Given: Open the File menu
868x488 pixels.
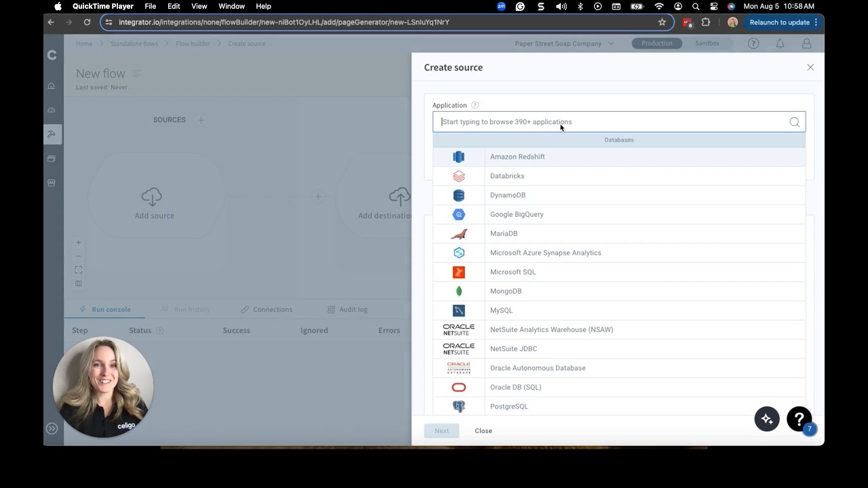Looking at the screenshot, I should click(151, 6).
